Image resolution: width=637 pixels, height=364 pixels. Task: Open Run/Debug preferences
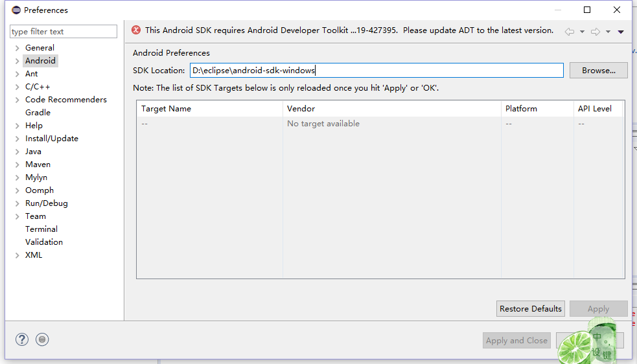click(46, 203)
